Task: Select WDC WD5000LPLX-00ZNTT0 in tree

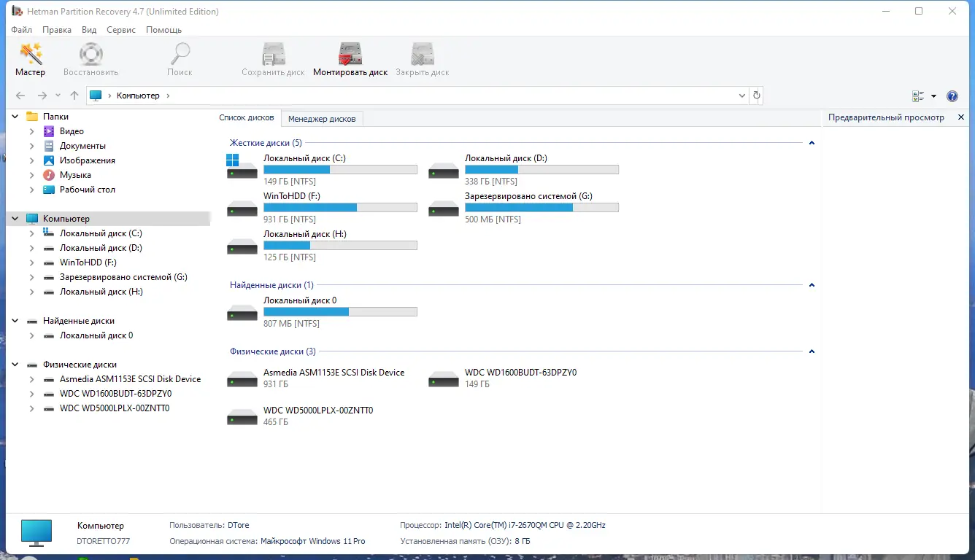Action: (115, 408)
